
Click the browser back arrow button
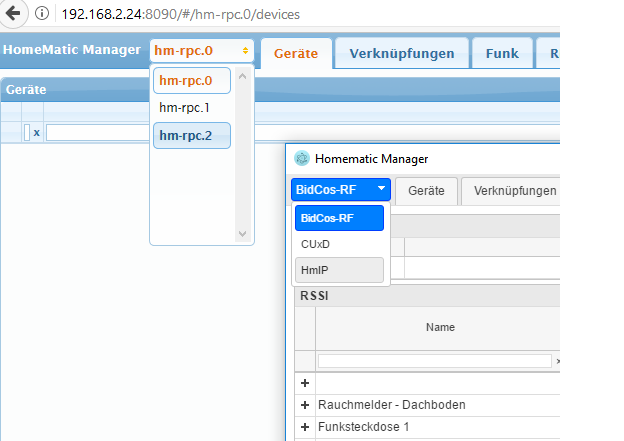tap(13, 14)
